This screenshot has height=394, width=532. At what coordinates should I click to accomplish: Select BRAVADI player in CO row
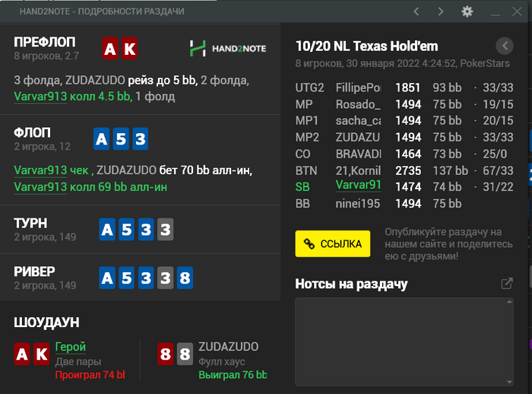[358, 154]
